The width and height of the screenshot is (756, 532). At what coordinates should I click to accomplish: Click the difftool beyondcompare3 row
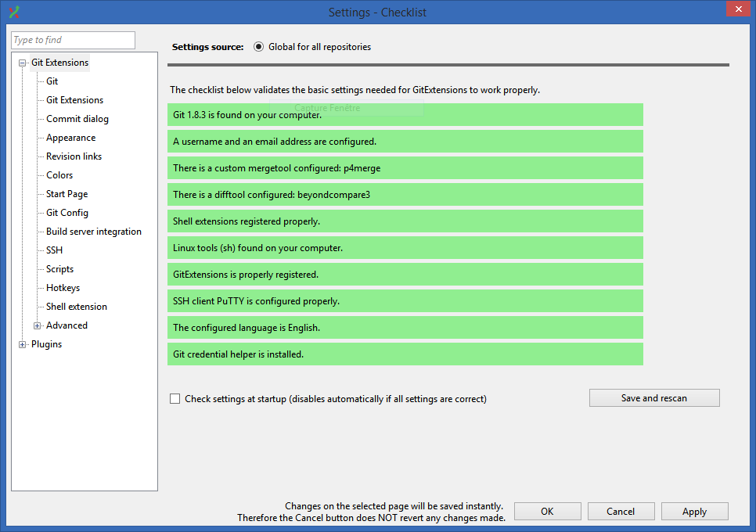point(405,194)
